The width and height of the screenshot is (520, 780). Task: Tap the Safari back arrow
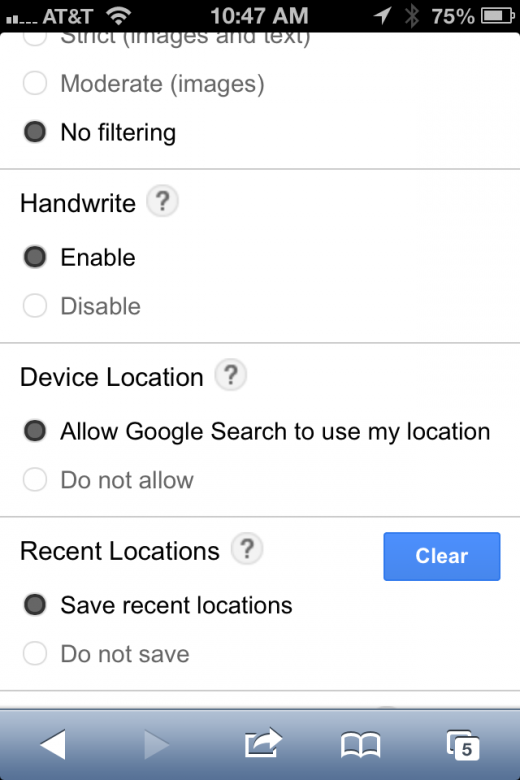pyautogui.click(x=53, y=744)
